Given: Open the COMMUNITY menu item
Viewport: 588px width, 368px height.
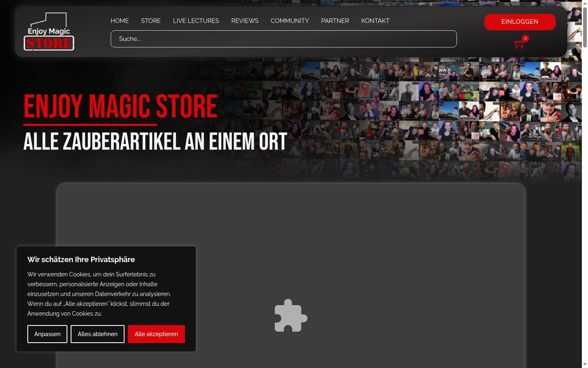Looking at the screenshot, I should pyautogui.click(x=290, y=21).
